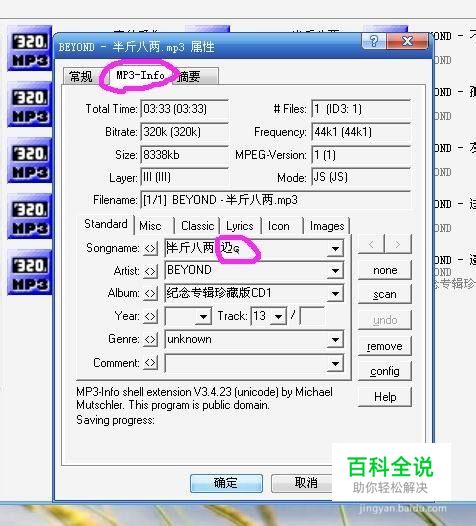This screenshot has height=526, width=476.
Task: Click the total tracks field after slash
Action: pos(312,316)
